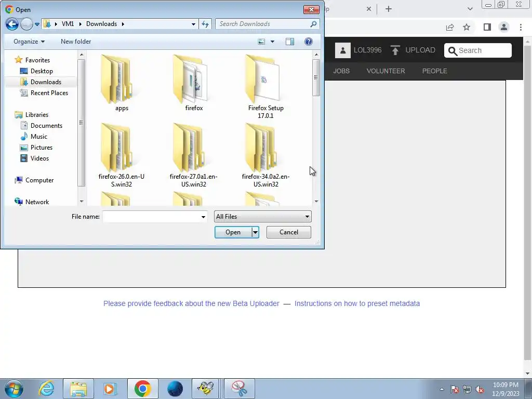Open recent locations dropdown beside navigation arrows
Screen dimensions: 532x399
[37, 24]
